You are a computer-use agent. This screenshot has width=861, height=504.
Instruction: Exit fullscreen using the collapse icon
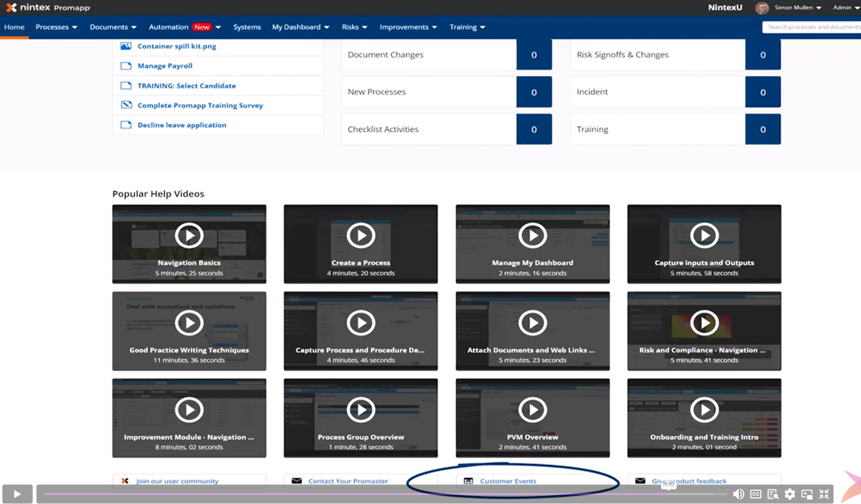click(824, 494)
